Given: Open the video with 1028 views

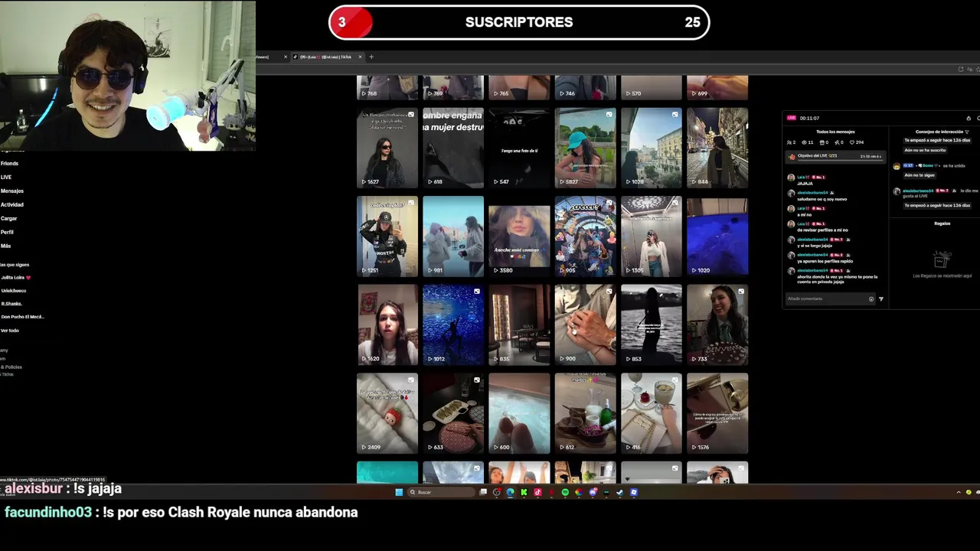Looking at the screenshot, I should [x=652, y=148].
